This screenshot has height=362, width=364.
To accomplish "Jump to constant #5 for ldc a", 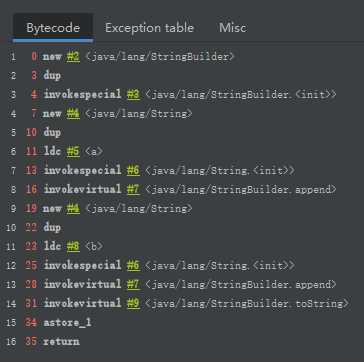I will click(73, 152).
